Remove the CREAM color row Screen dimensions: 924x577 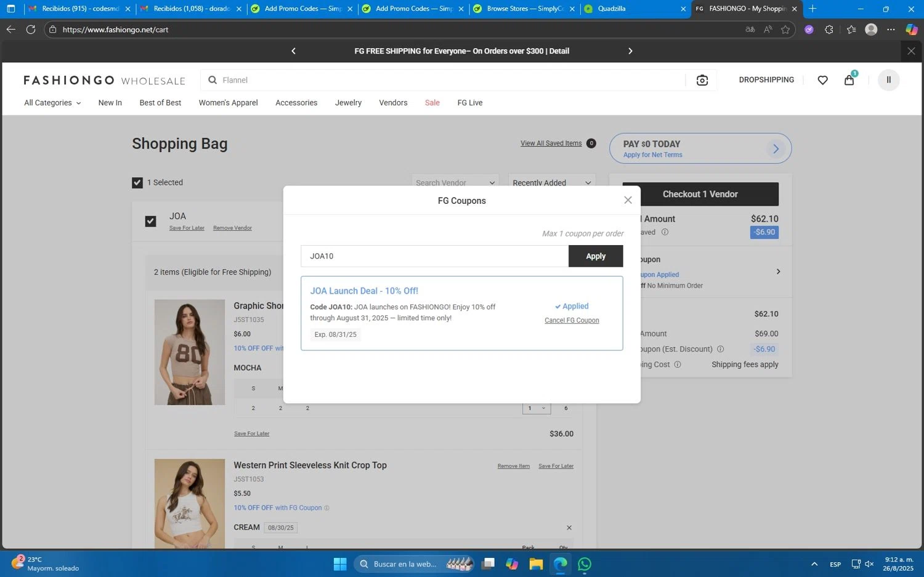(569, 528)
